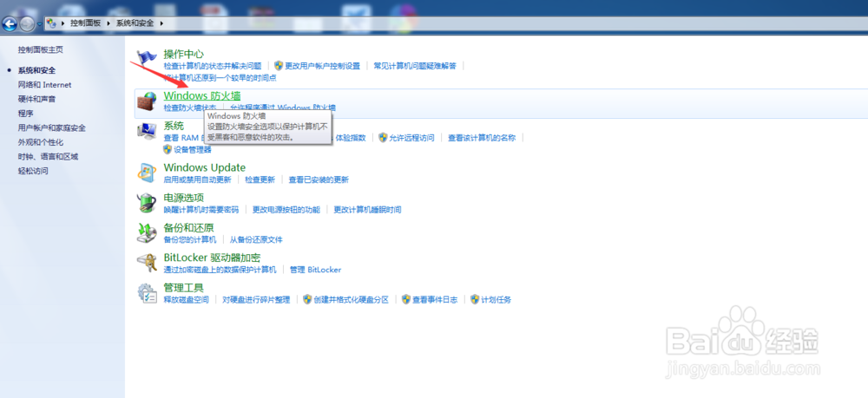The height and width of the screenshot is (398, 868).
Task: Click the BitLocker key and lock icon
Action: pos(147,263)
